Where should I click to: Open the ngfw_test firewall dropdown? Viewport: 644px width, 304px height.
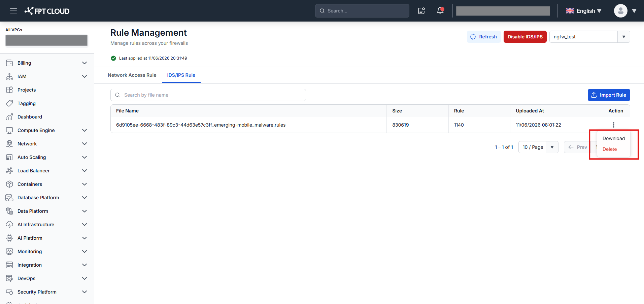point(589,37)
